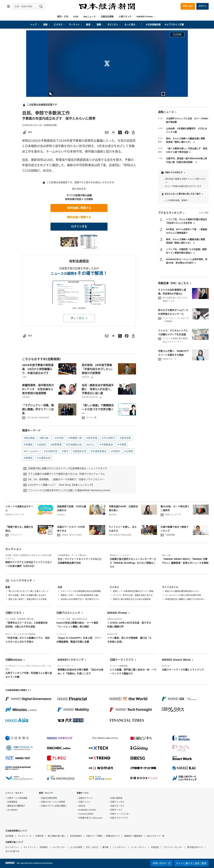
Task: Share to Facebook icon beneath the article title
Action: pos(126,132)
